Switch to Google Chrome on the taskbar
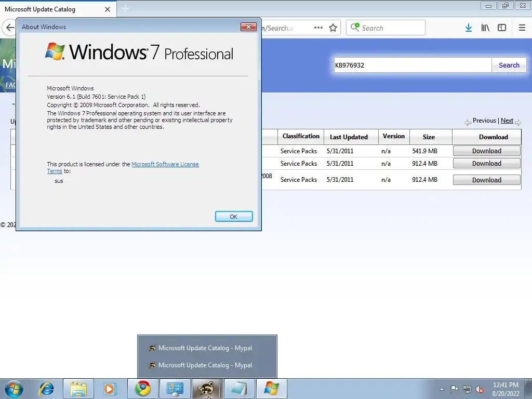Screen dimensions: 532x399 coord(143,389)
